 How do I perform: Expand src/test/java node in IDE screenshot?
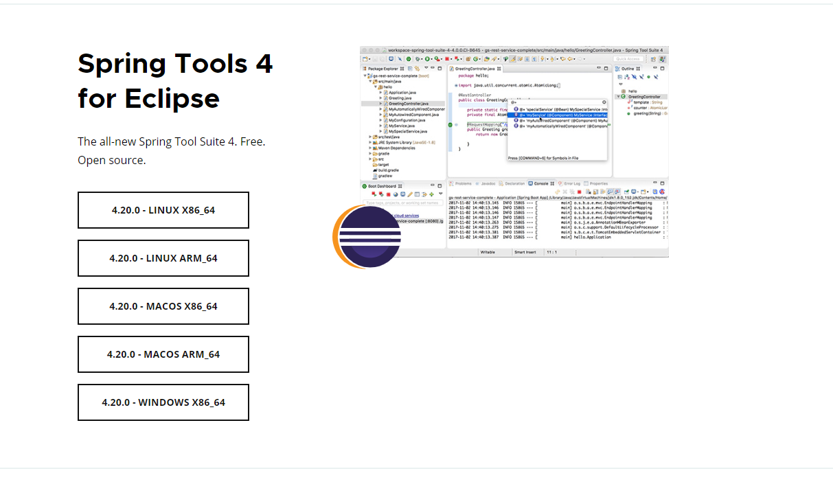(370, 137)
